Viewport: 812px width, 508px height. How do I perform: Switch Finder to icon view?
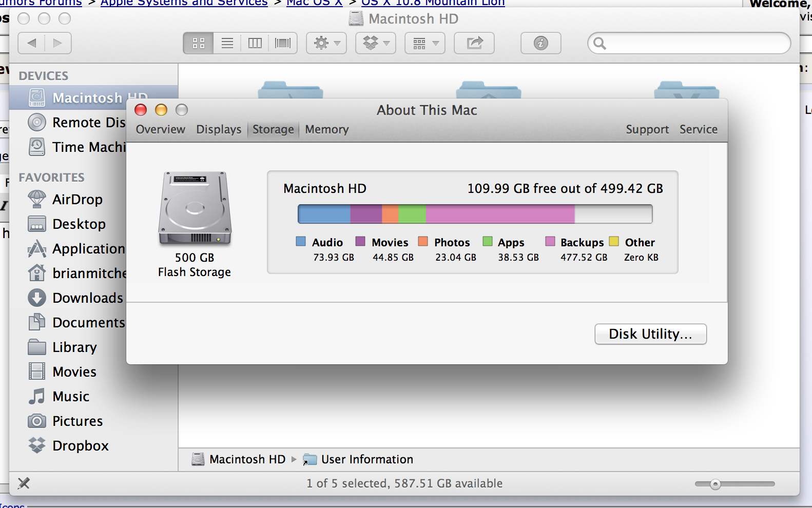tap(198, 43)
